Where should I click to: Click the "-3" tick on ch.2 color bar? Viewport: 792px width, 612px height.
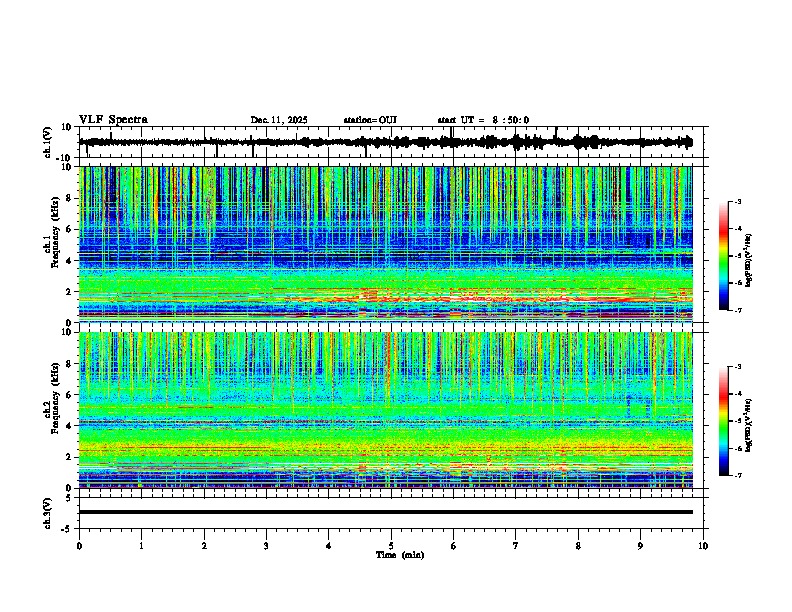click(x=737, y=367)
